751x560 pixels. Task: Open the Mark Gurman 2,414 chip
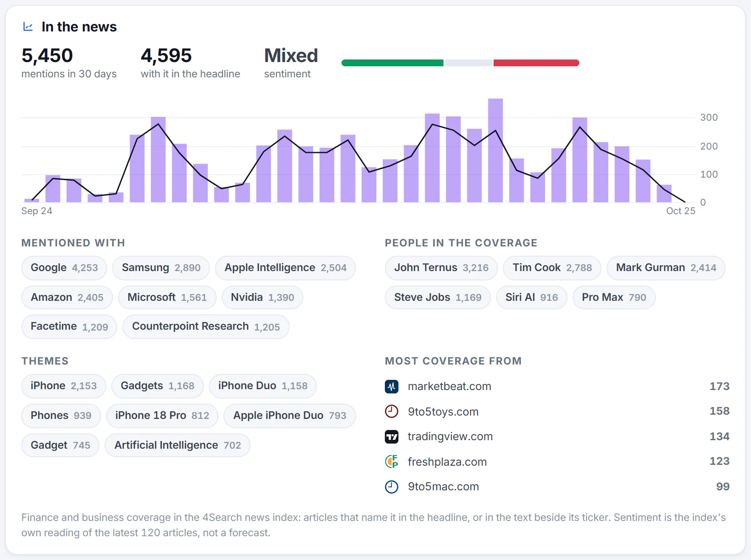666,268
